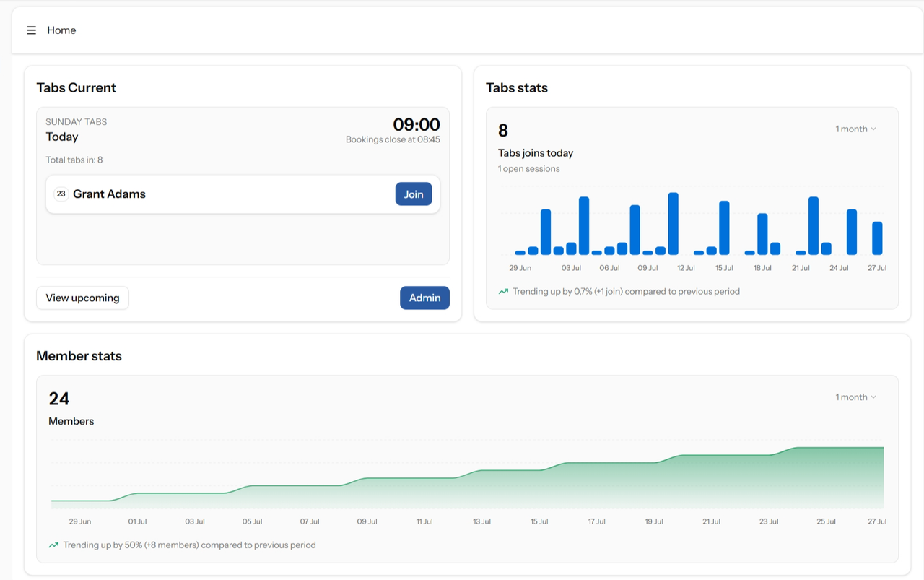Click the last bar above 27 Jul
The height and width of the screenshot is (580, 924).
[x=877, y=238]
